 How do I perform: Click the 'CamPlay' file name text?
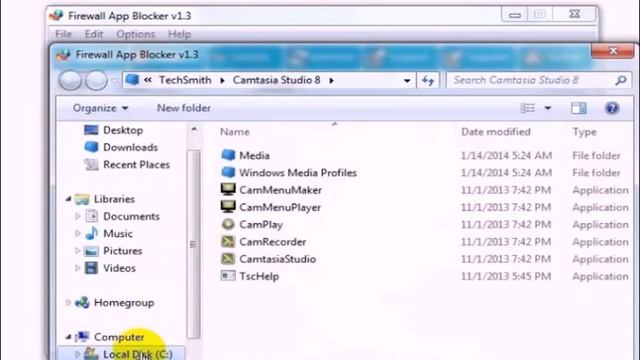261,224
